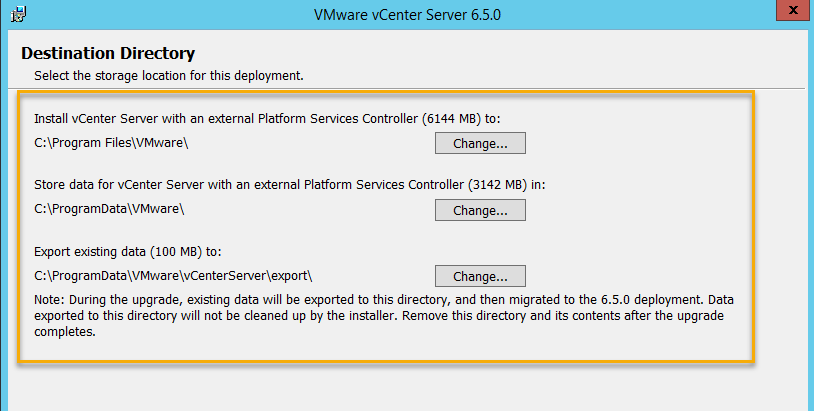
Task: Click Change for the export data directory
Action: [480, 276]
